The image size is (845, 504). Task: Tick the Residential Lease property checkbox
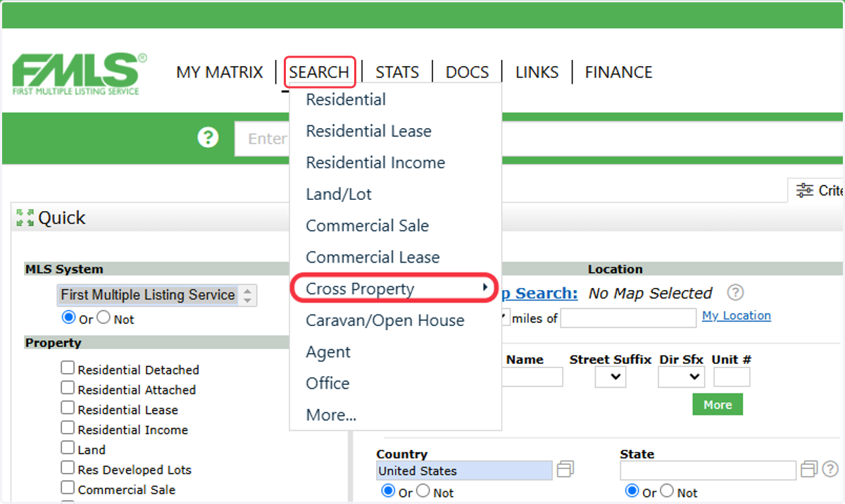pos(68,408)
